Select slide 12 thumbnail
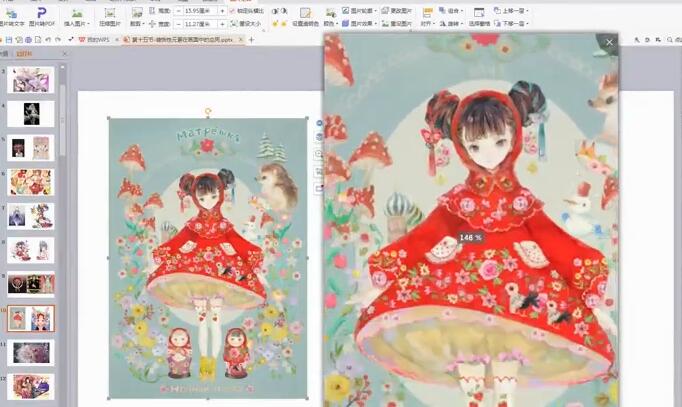The width and height of the screenshot is (682, 407). point(30,386)
